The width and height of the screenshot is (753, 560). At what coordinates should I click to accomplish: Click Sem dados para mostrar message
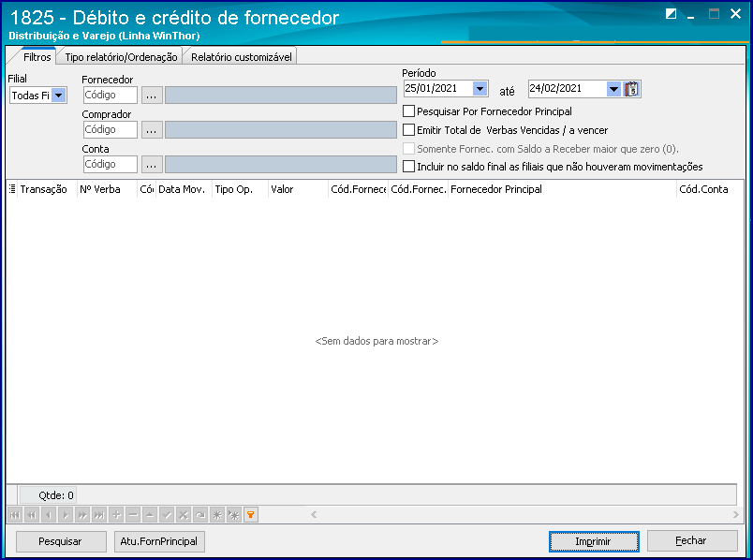[x=376, y=341]
